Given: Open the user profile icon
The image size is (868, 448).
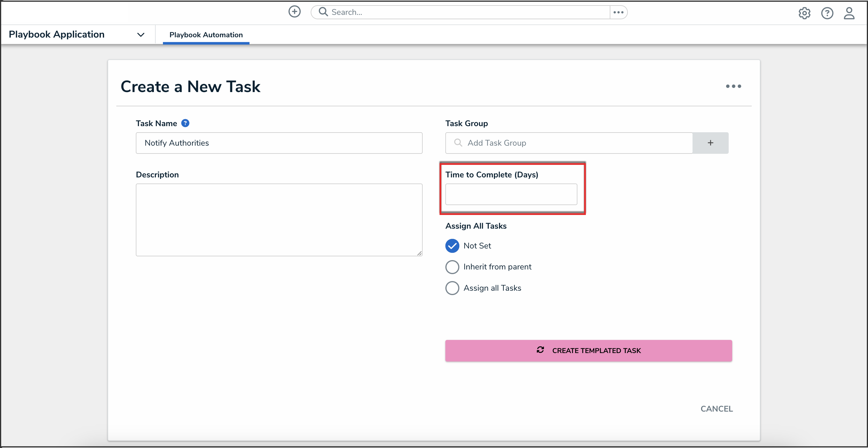Looking at the screenshot, I should [849, 13].
